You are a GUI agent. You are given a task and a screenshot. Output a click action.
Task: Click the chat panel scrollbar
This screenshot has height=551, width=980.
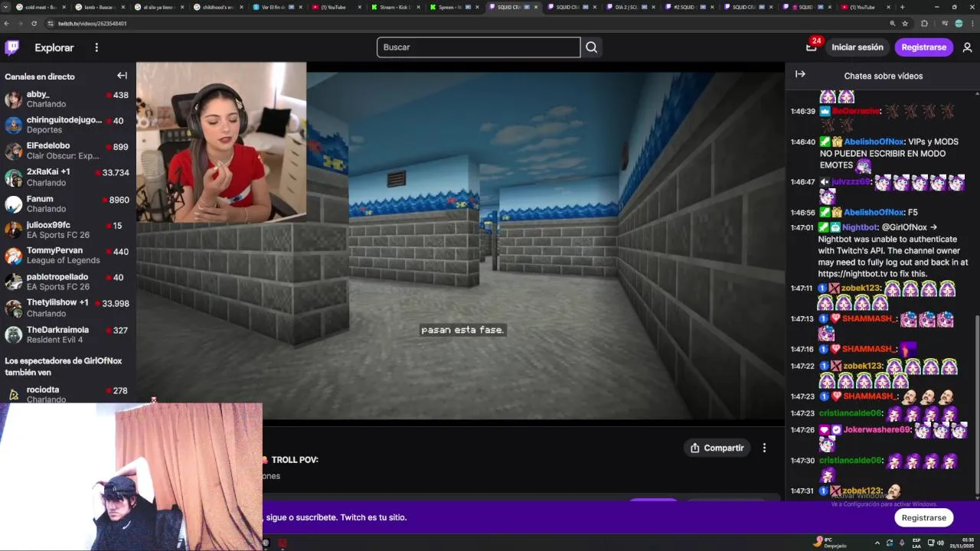[976, 406]
